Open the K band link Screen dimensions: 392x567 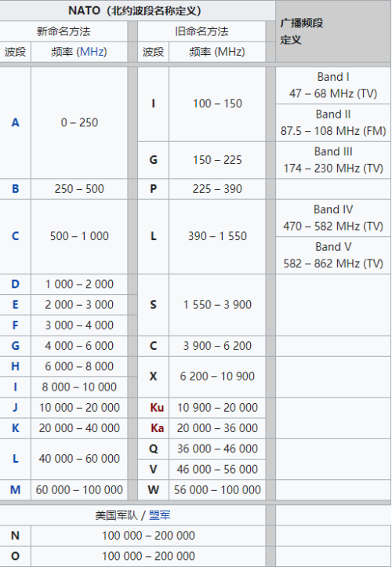pos(15,428)
